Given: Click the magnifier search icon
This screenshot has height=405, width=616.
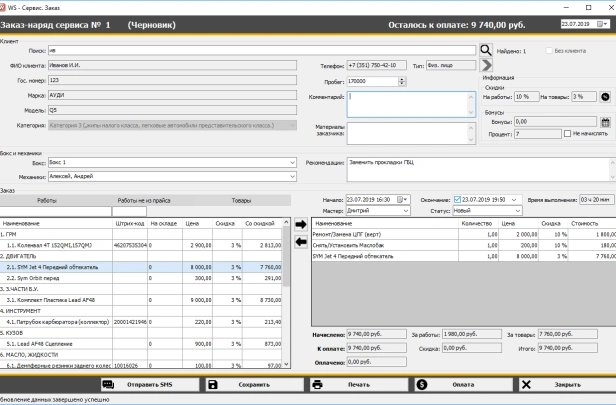Looking at the screenshot, I should pyautogui.click(x=485, y=48).
